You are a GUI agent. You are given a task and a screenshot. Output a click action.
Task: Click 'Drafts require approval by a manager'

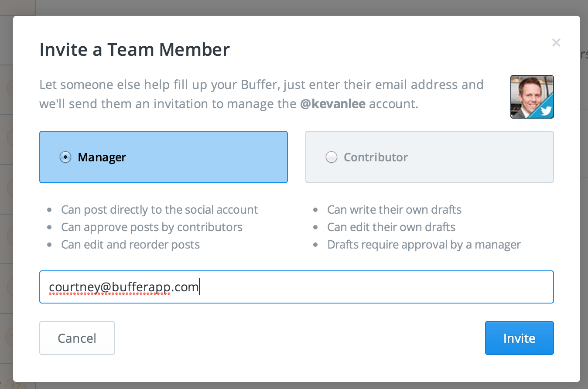[424, 245]
